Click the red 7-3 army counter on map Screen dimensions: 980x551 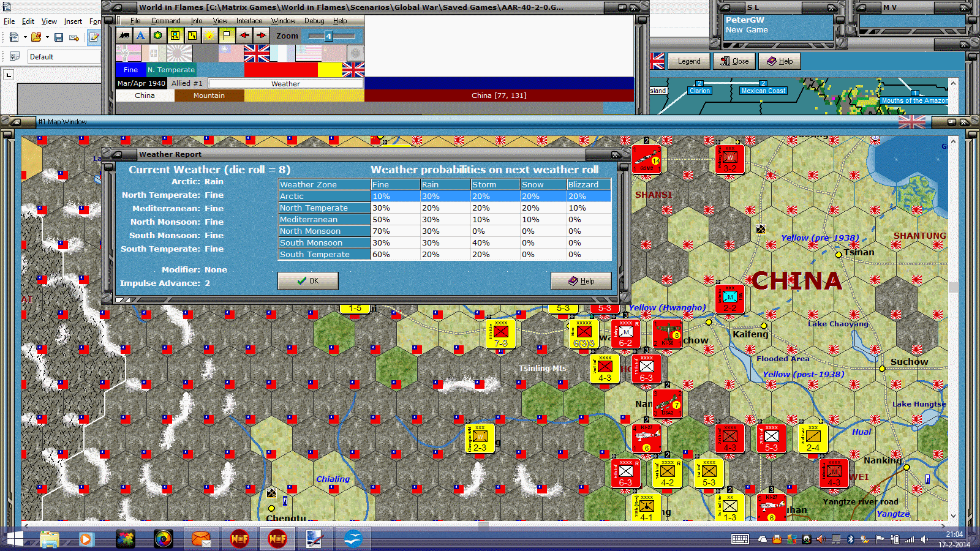click(x=500, y=334)
